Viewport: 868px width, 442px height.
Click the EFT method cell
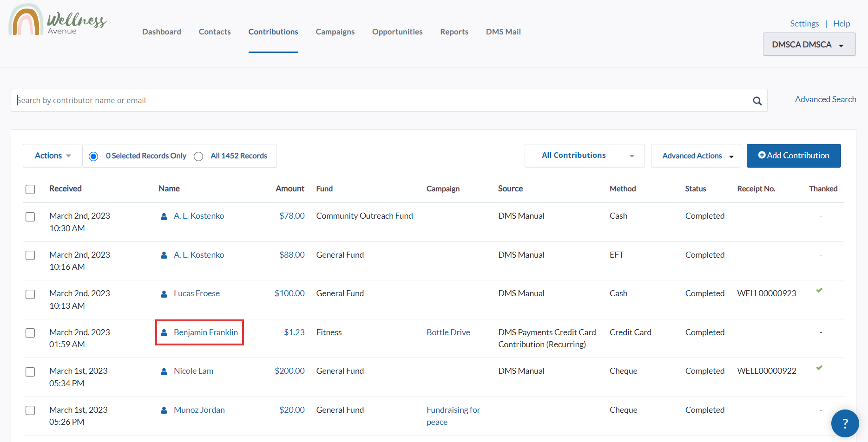pos(617,255)
